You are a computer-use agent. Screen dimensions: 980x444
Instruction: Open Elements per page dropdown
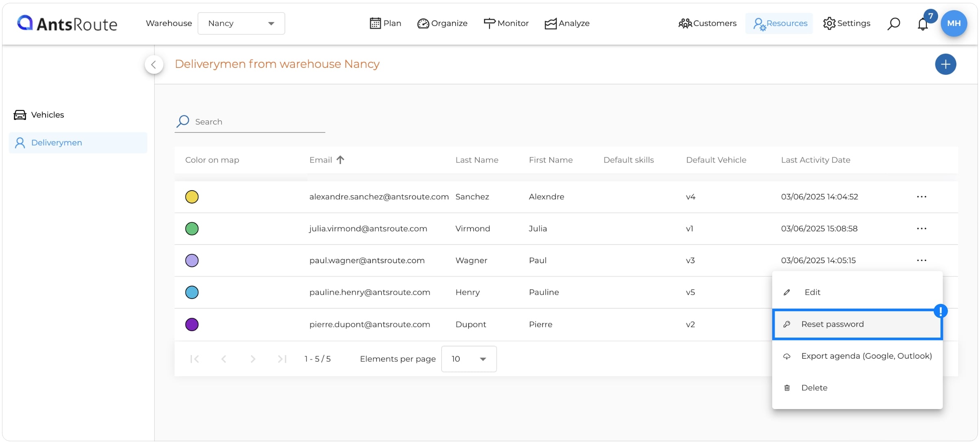coord(469,359)
